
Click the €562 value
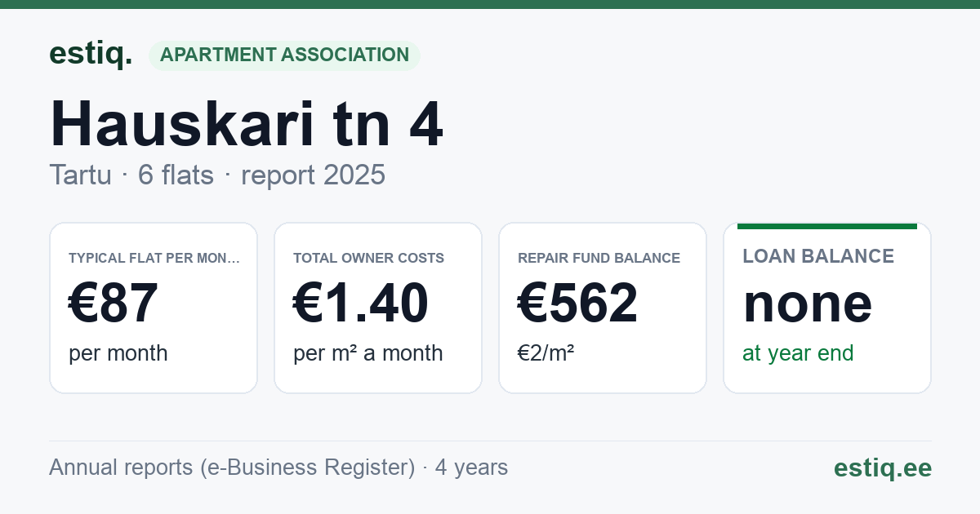pyautogui.click(x=578, y=304)
